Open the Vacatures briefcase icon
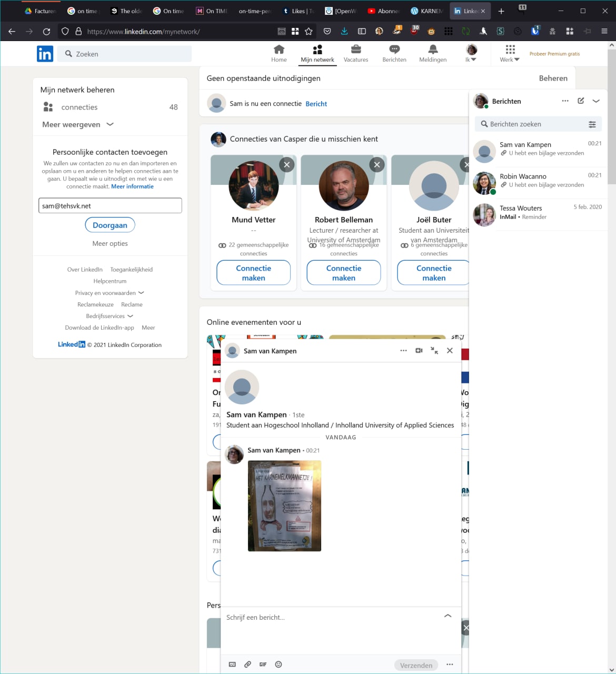This screenshot has height=674, width=616. (x=355, y=50)
